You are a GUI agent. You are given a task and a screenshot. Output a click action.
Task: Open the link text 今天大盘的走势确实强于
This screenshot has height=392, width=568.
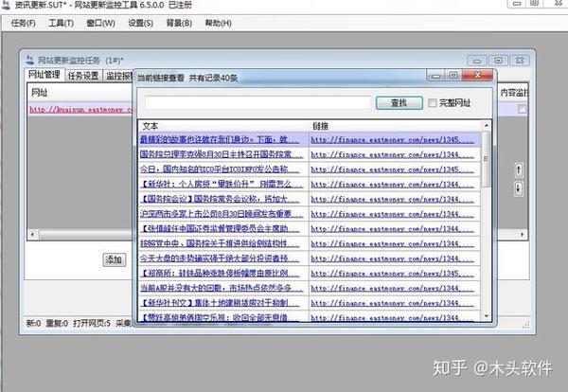pos(220,258)
